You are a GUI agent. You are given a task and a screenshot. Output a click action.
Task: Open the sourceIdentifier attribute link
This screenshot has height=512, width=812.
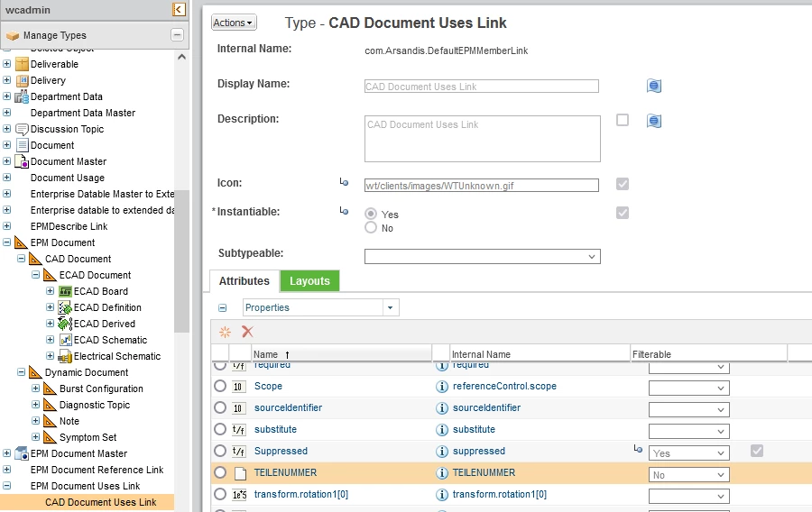[x=288, y=408]
